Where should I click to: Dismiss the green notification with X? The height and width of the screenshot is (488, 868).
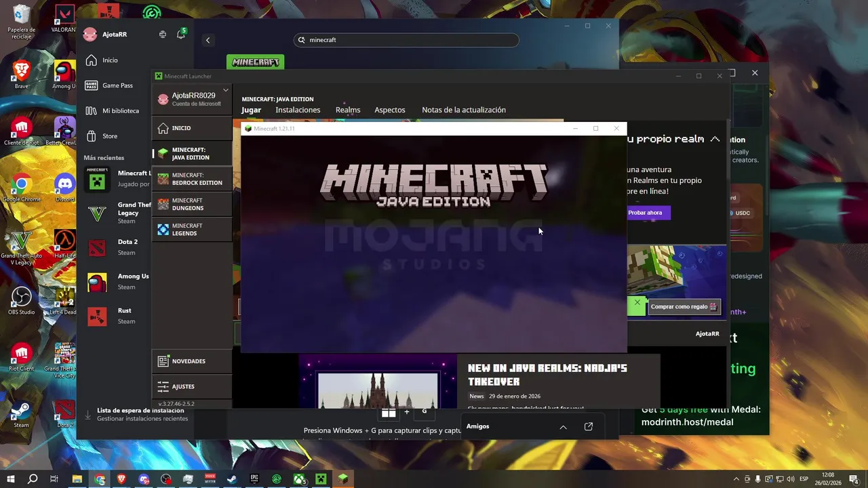(x=637, y=303)
